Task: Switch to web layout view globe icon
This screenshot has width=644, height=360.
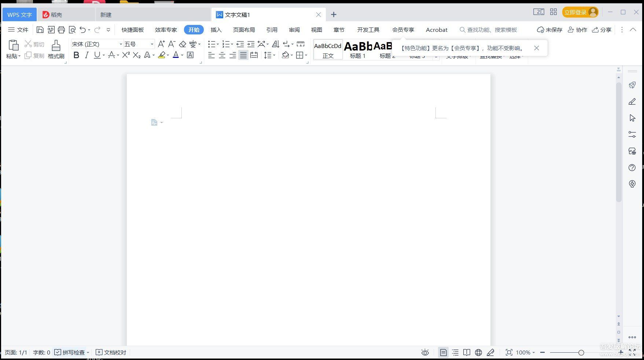Action: point(478,352)
